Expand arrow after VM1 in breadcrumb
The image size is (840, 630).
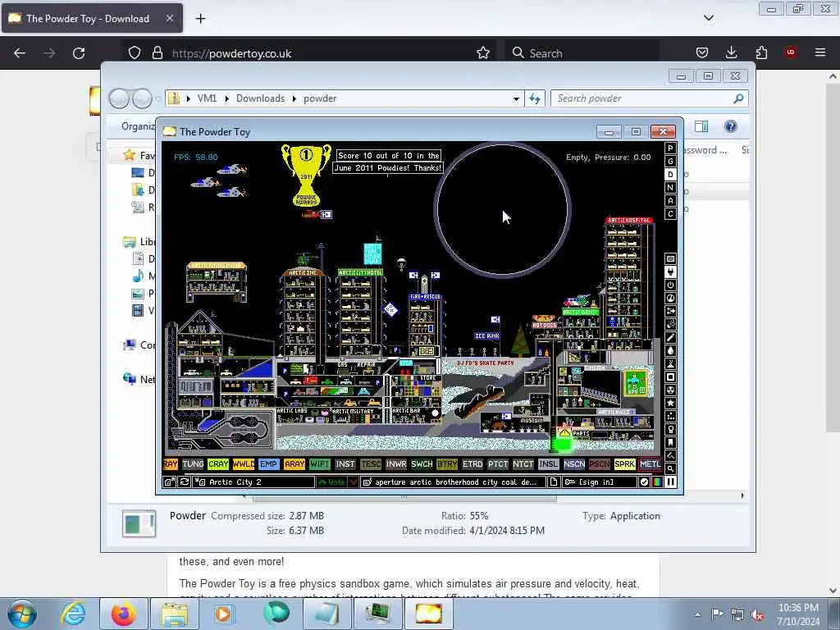(x=226, y=98)
